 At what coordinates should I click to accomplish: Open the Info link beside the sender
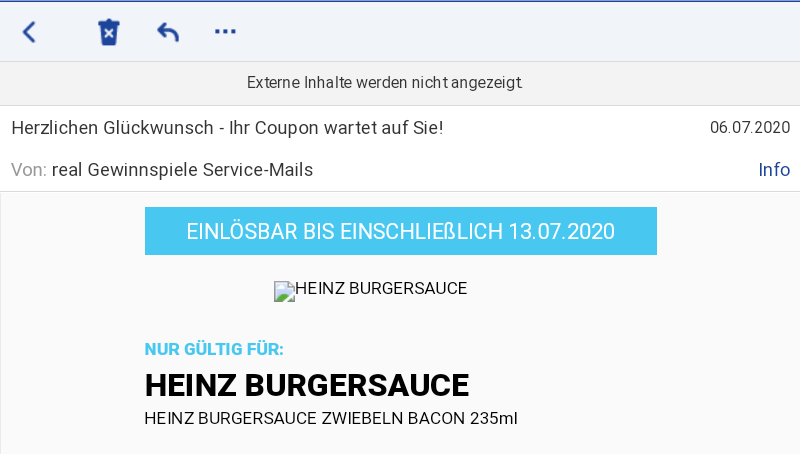click(x=774, y=169)
